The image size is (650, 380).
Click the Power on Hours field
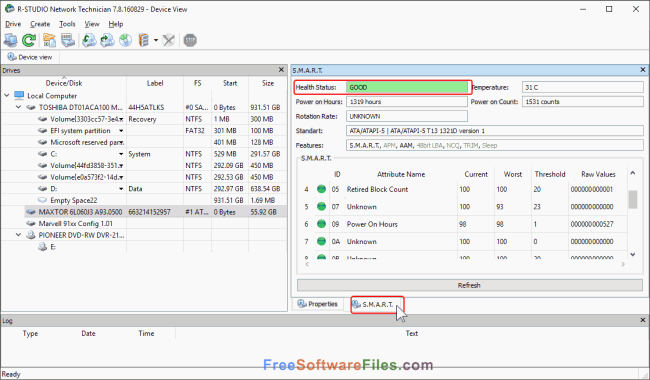click(x=407, y=102)
